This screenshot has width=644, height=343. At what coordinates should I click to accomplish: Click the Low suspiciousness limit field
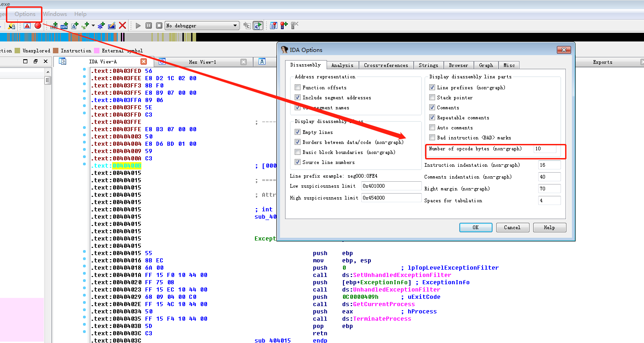[391, 186]
